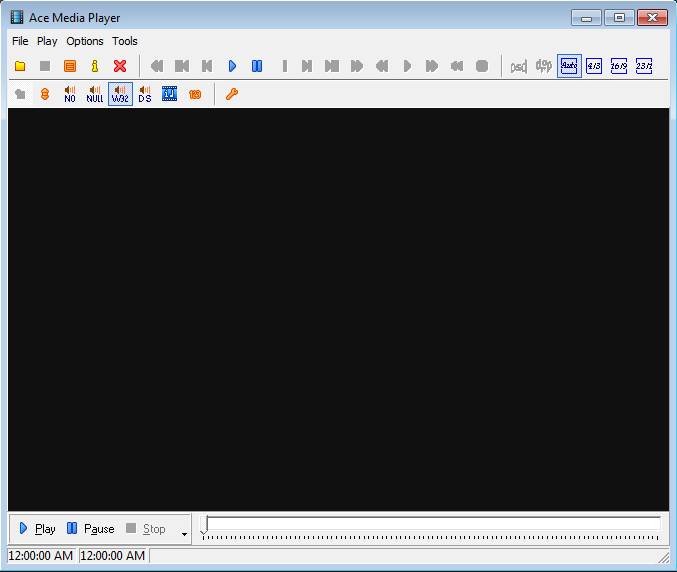The height and width of the screenshot is (572, 677).
Task: Open the Options menu
Action: click(85, 41)
